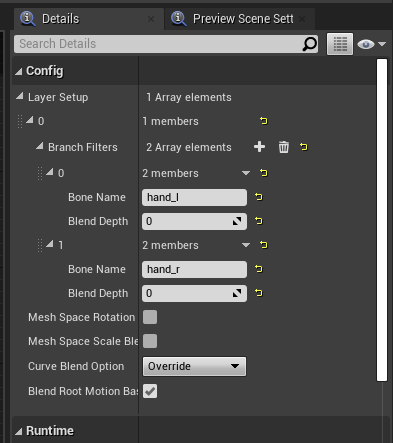Switch to the Details tab
Screen dimensions: 393x443
pyautogui.click(x=89, y=19)
